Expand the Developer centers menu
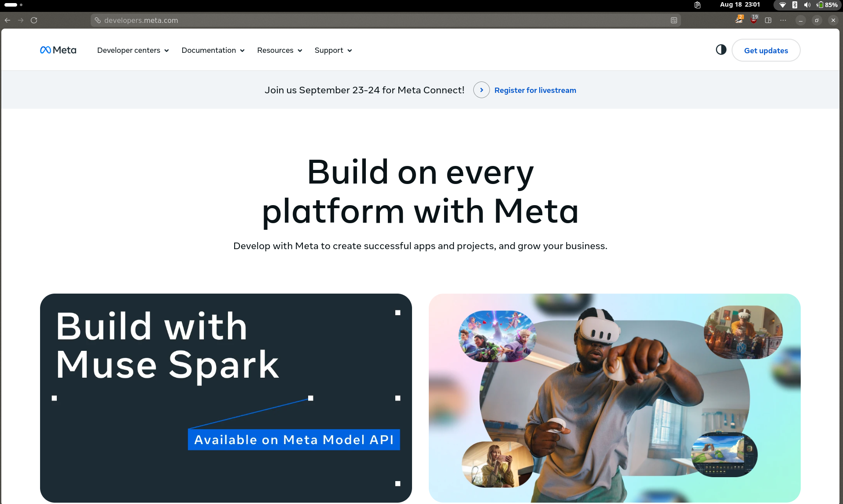This screenshot has width=843, height=504. (x=133, y=50)
